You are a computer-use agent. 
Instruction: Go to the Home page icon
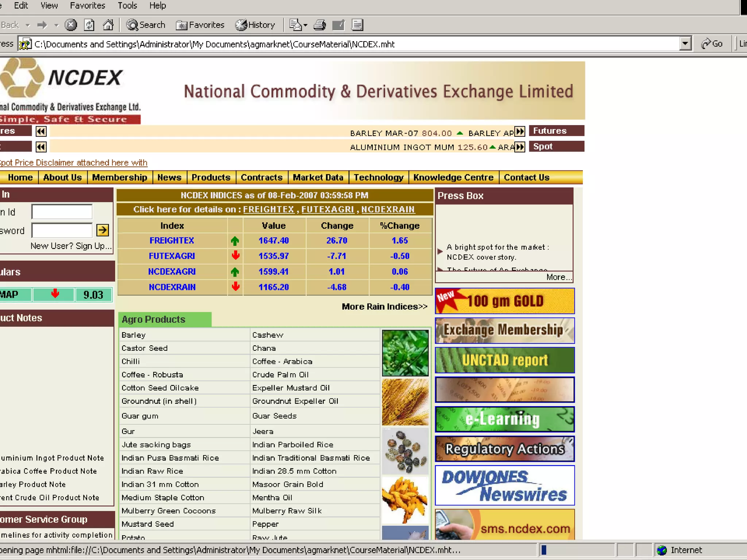tap(108, 25)
